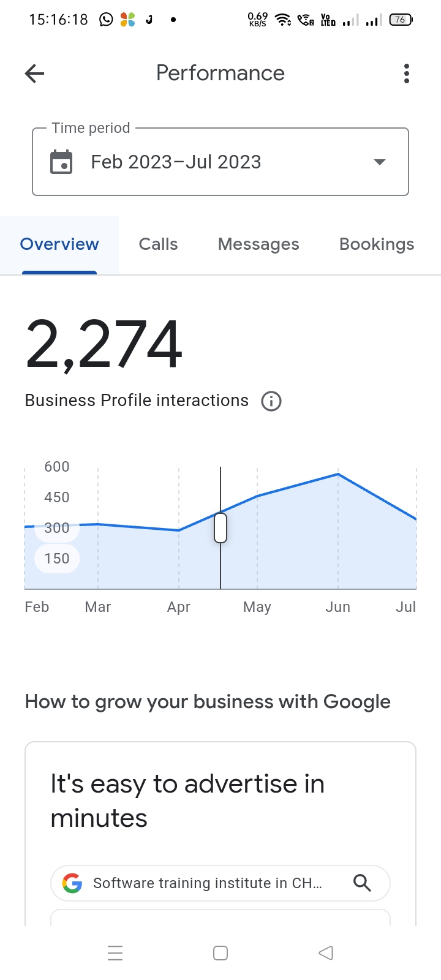Open the Feb 2023–Jul 2023 date selector
Viewport: 441px width, 980px height.
tap(176, 162)
